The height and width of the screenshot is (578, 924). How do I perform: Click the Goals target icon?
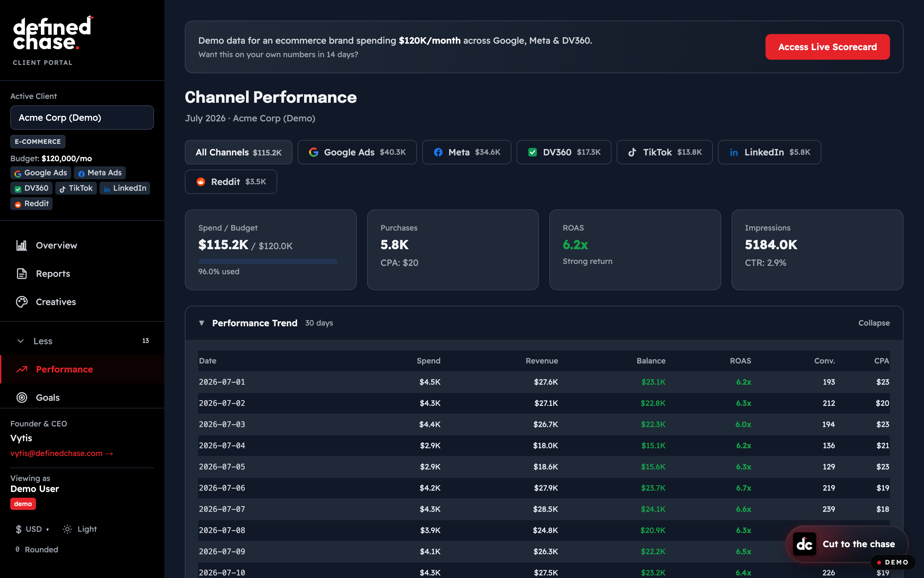[22, 398]
